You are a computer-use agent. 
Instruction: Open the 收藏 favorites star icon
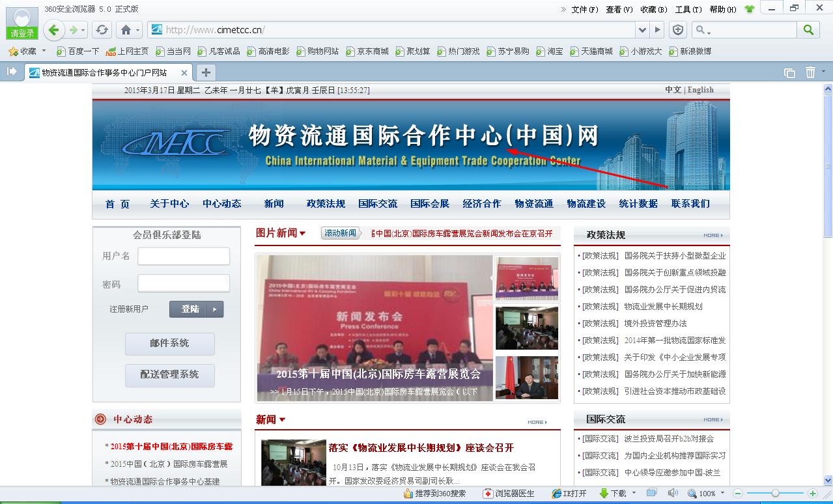[x=12, y=51]
